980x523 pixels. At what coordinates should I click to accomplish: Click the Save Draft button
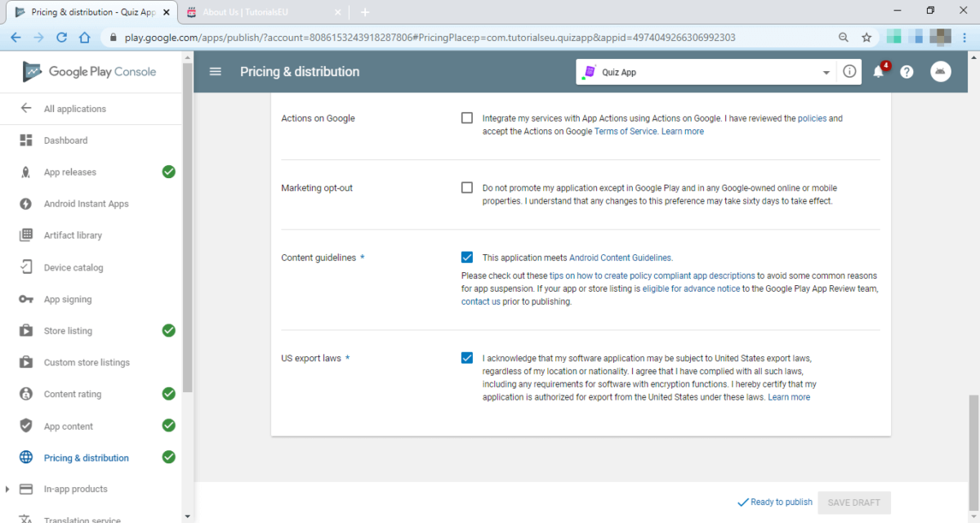(x=853, y=503)
